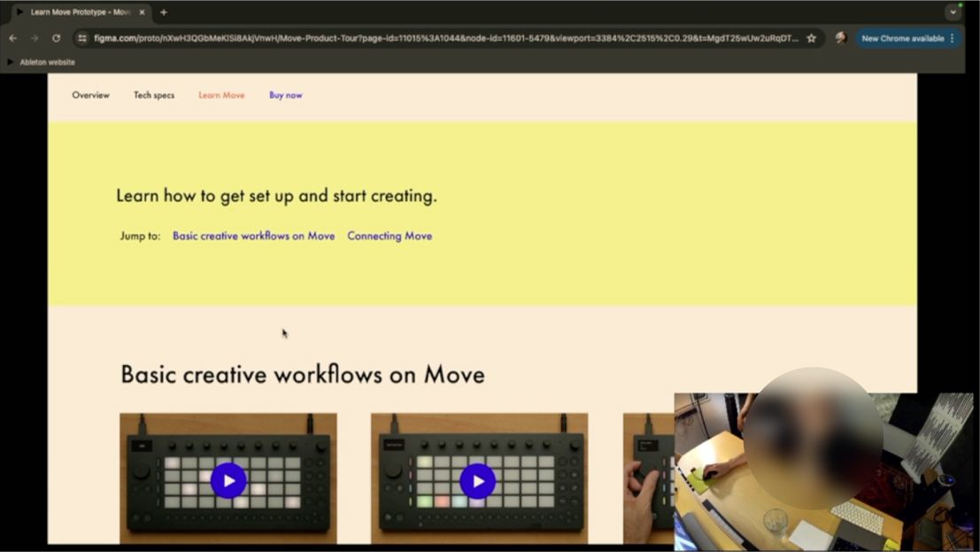Click the 'Basic creative workflows on Move' heading
The height and width of the screenshot is (552, 980).
(x=303, y=375)
